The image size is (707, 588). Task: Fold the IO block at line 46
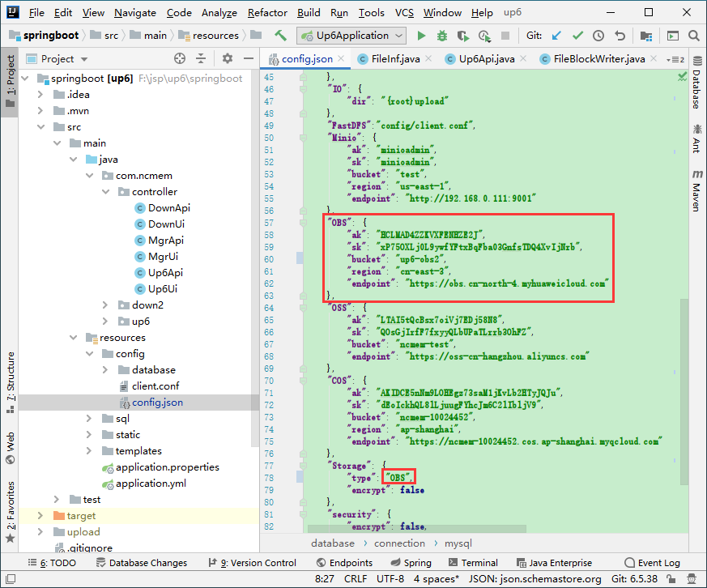pyautogui.click(x=303, y=89)
